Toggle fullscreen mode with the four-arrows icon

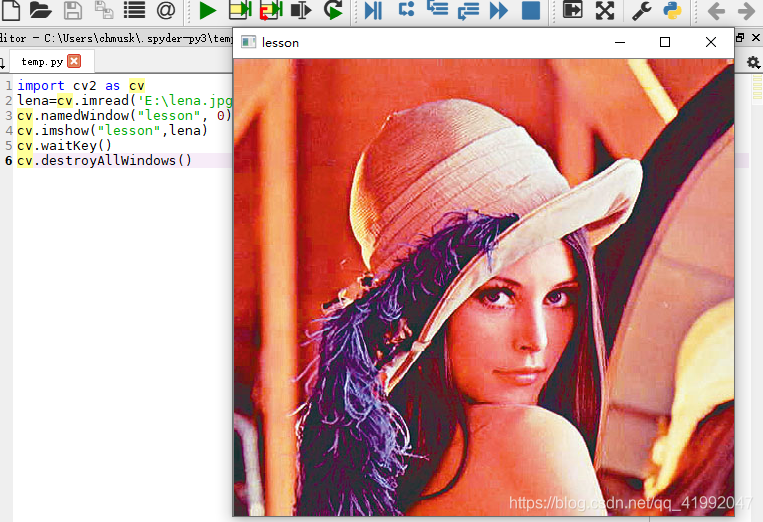point(605,10)
